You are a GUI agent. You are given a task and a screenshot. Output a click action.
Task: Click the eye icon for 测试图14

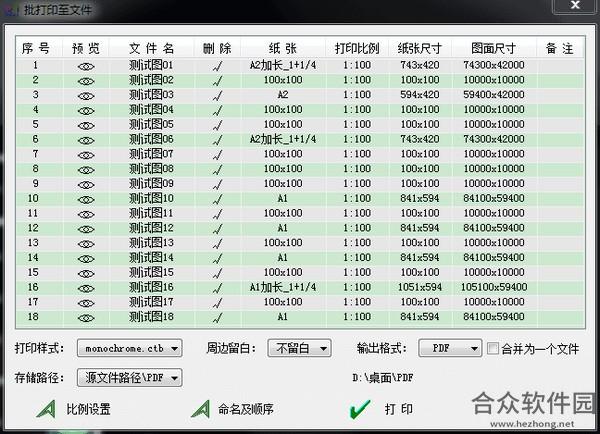pos(86,259)
